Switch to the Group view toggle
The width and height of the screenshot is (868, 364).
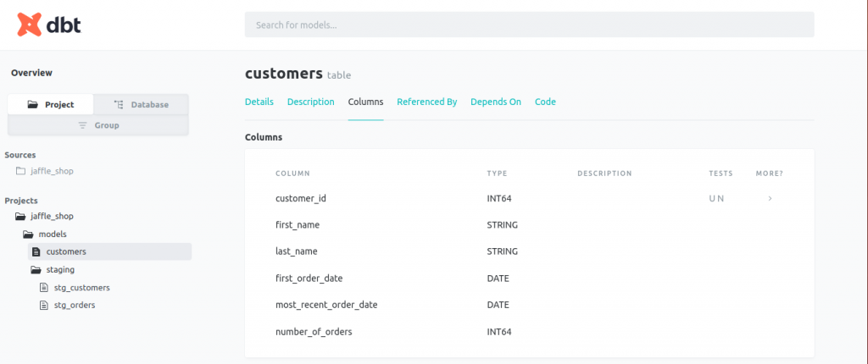tap(98, 125)
